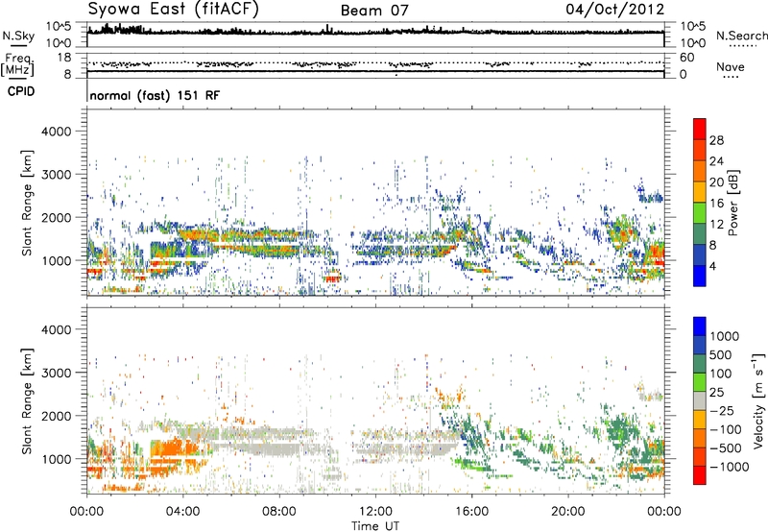Pick the bright blue bottom segment of Power color bar
The image size is (768, 532).
click(700, 276)
